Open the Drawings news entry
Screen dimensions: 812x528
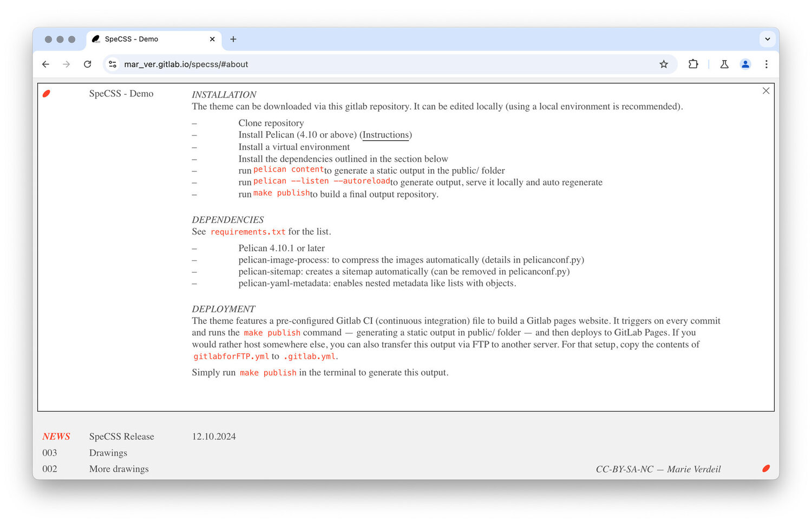pyautogui.click(x=108, y=453)
